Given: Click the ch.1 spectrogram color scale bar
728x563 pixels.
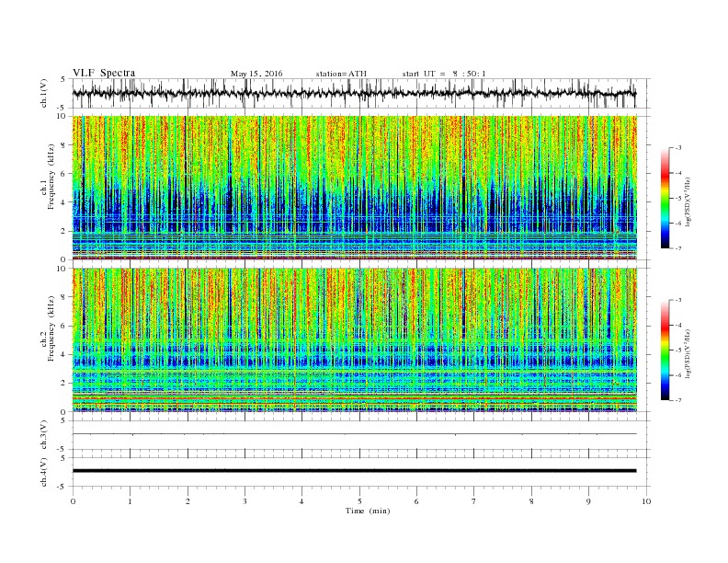Looking at the screenshot, I should tap(665, 199).
